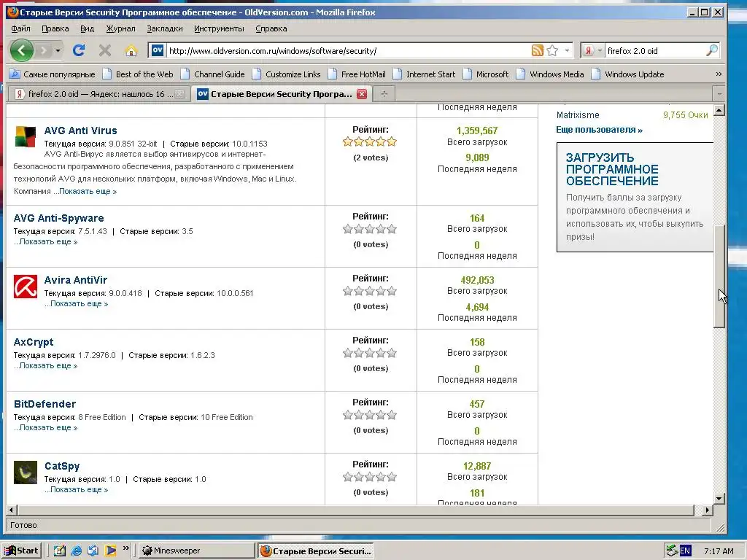This screenshot has height=560, width=747.
Task: Open the Internet Start bookmark
Action: pyautogui.click(x=425, y=74)
